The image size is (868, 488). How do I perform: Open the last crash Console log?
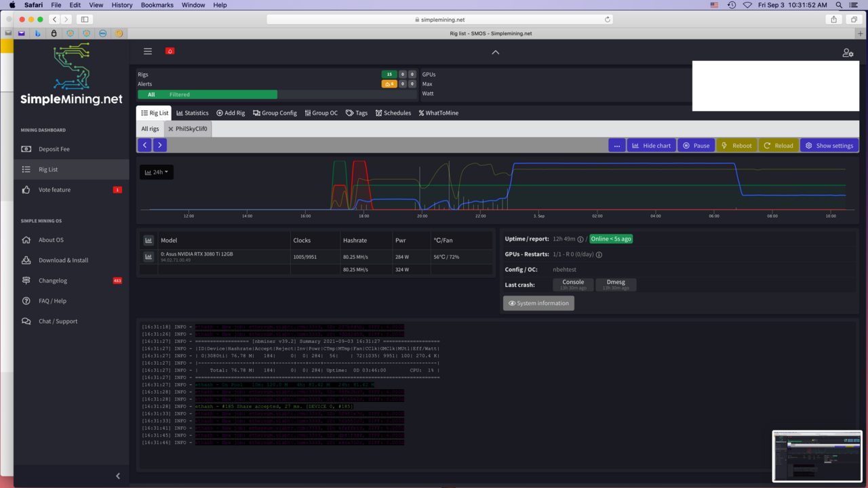573,285
